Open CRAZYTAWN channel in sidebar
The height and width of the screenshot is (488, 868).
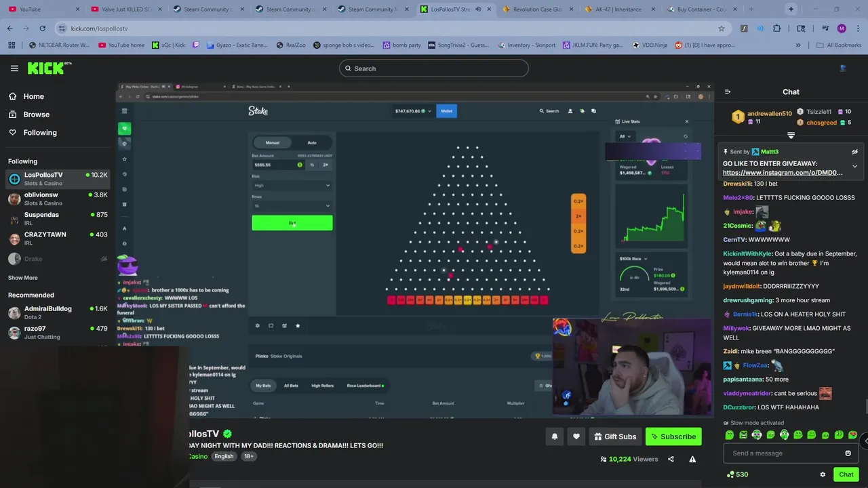pos(58,238)
